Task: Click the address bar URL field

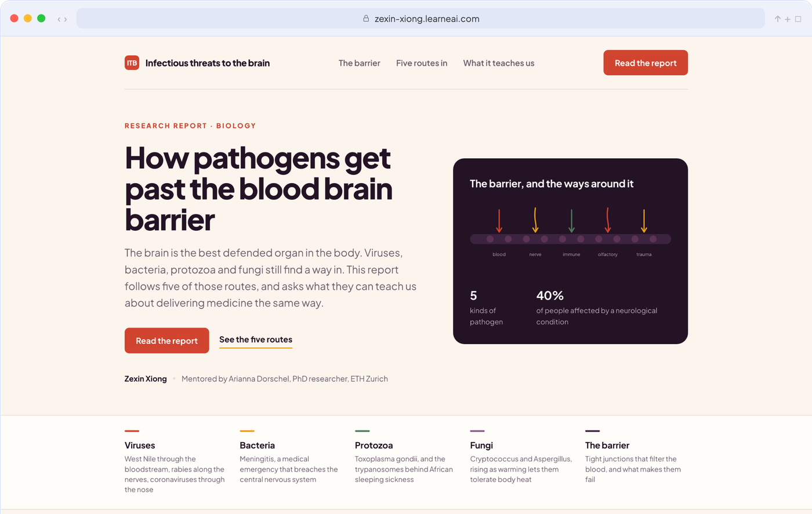Action: click(x=420, y=19)
